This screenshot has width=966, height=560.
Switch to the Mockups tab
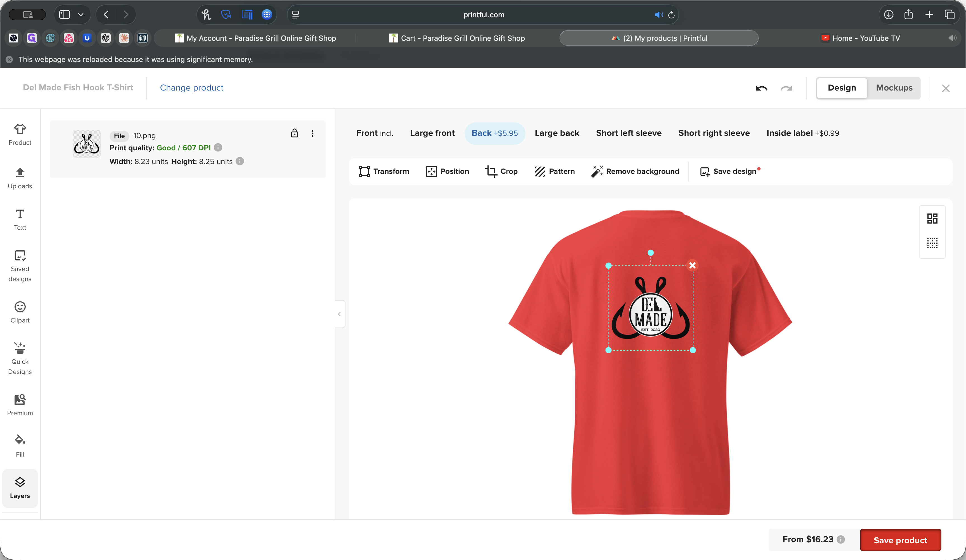pyautogui.click(x=893, y=88)
